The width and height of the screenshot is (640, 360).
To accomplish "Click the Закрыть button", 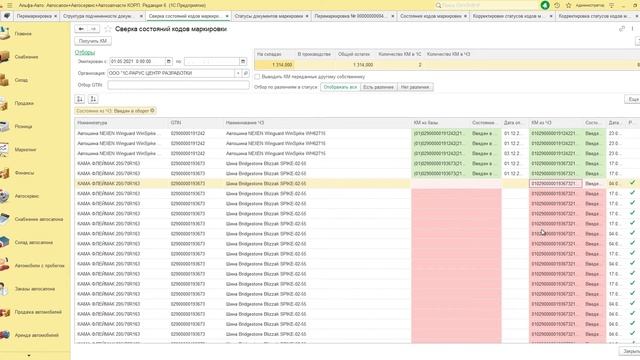I will [631, 351].
